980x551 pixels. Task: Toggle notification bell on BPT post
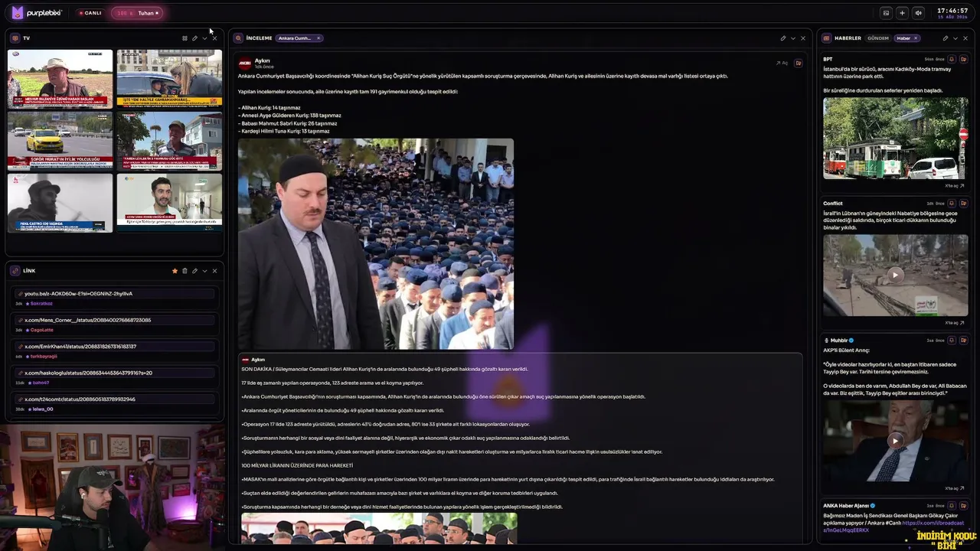click(x=952, y=59)
